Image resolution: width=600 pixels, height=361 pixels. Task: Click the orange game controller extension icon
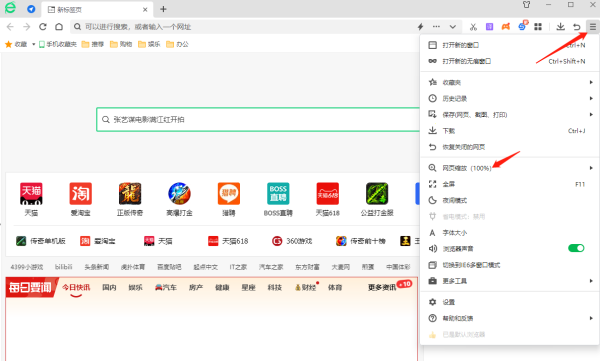coord(505,26)
